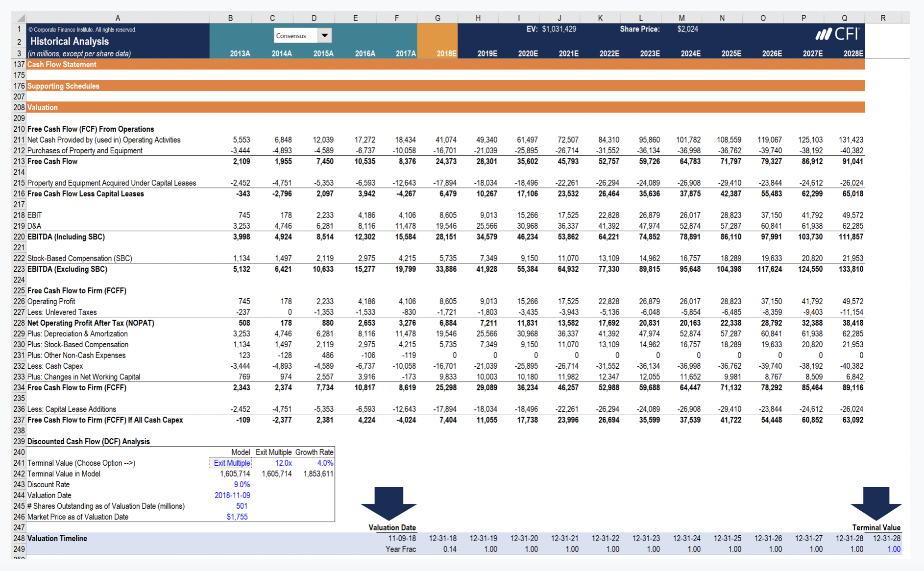Select the Exit Multiple terminal value option cell
The width and height of the screenshot is (924, 571).
[x=231, y=463]
